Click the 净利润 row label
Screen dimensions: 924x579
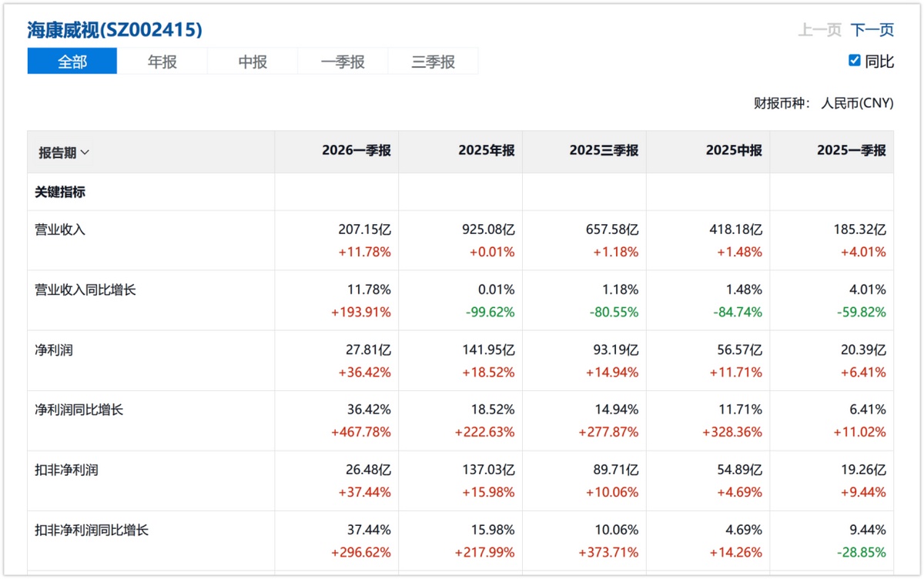[x=54, y=350]
